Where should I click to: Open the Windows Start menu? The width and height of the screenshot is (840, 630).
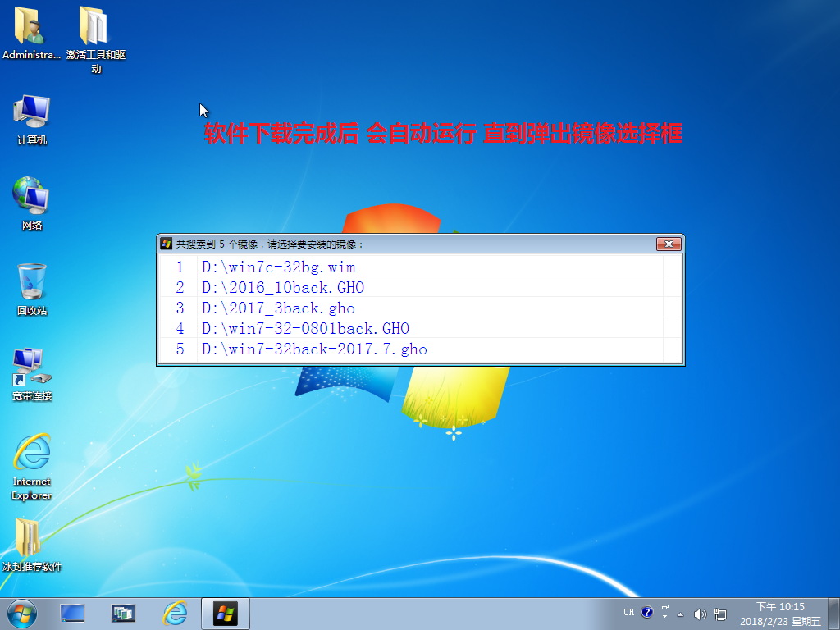pos(22,614)
